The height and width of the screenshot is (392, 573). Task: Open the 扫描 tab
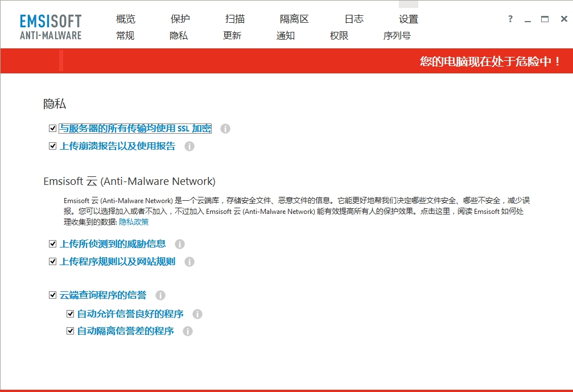tap(235, 19)
